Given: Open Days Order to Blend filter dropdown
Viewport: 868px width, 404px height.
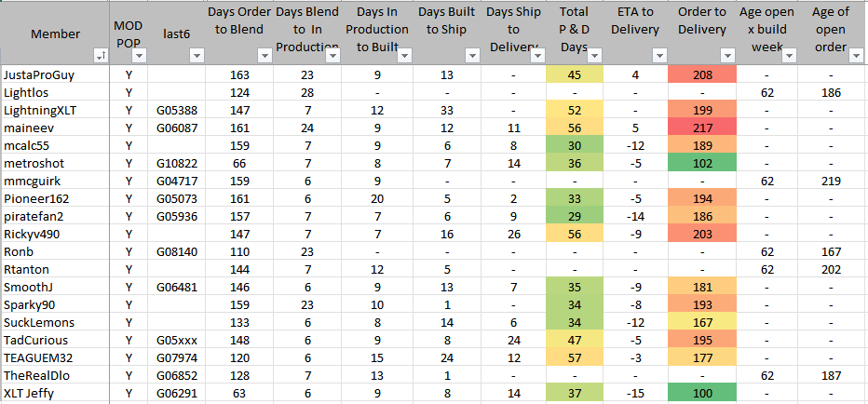Looking at the screenshot, I should click(x=266, y=57).
